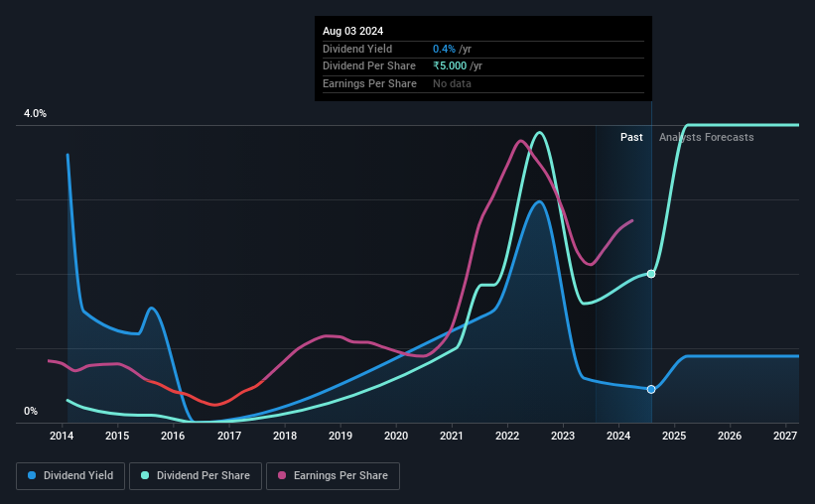This screenshot has width=815, height=504.
Task: Select the blue Dividend Yield data point marker
Action: pyautogui.click(x=651, y=389)
